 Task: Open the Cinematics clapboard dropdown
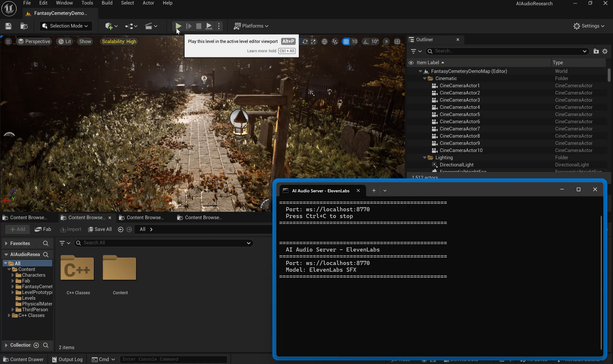(151, 26)
